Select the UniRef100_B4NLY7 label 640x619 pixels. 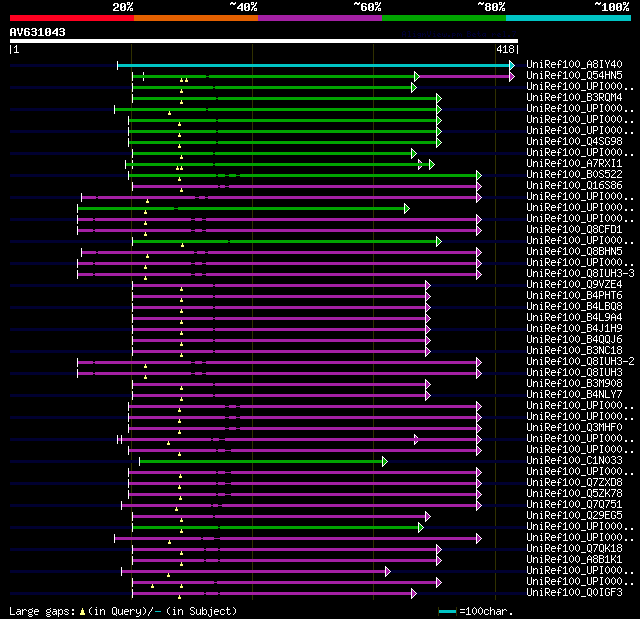[574, 395]
